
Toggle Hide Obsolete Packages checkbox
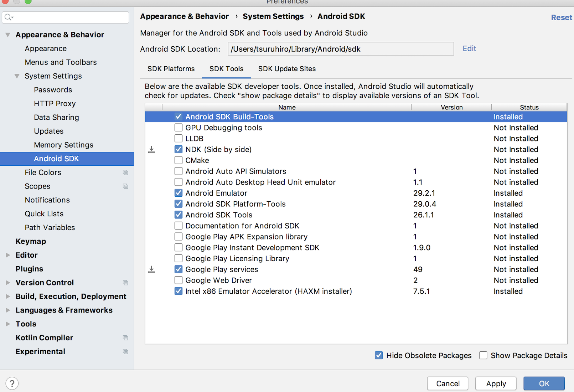pos(379,355)
